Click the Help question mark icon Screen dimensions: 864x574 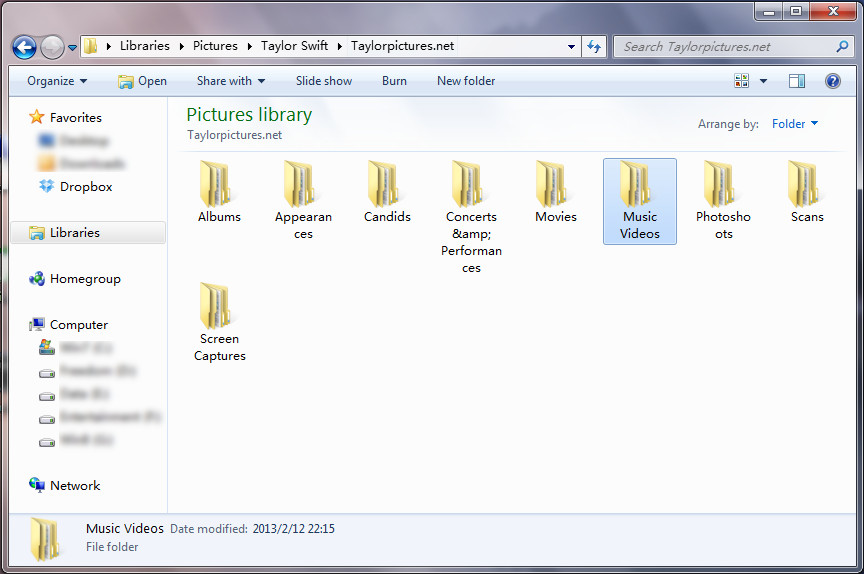click(832, 81)
